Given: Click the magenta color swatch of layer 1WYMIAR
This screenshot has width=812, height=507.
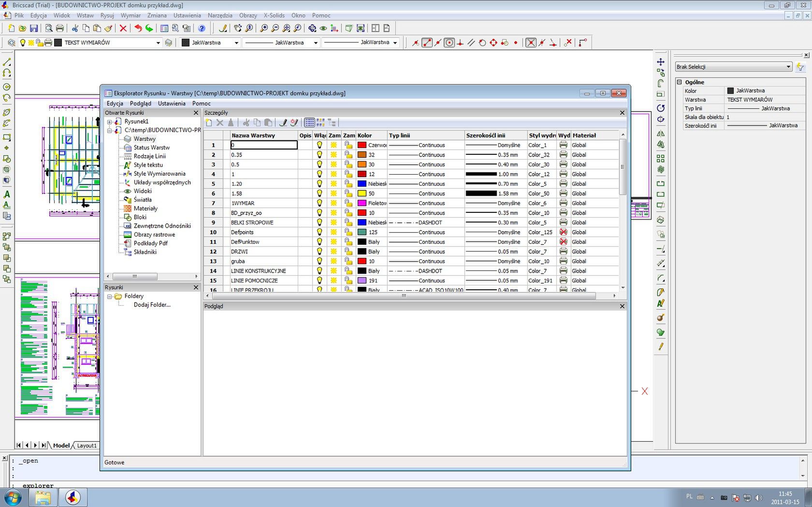Looking at the screenshot, I should (x=362, y=203).
